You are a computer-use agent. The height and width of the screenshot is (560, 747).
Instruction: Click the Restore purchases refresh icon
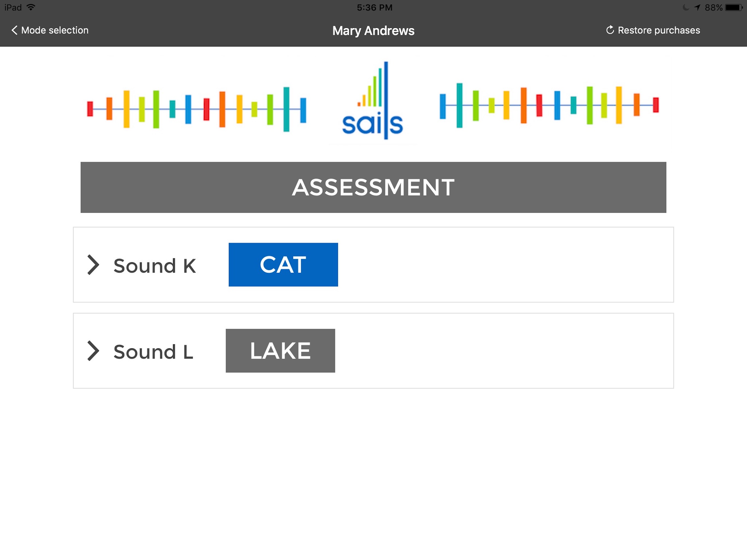tap(610, 30)
